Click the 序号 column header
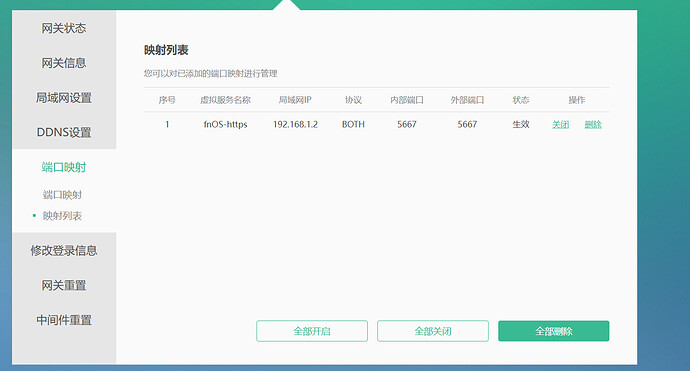 point(167,100)
